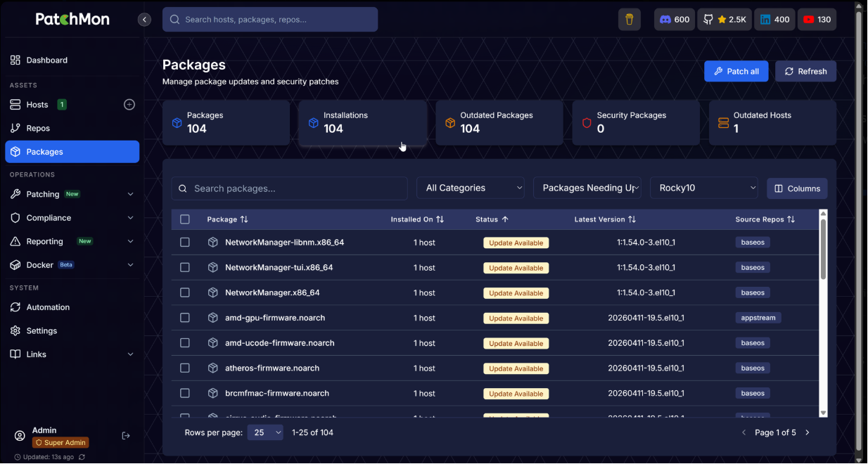Go to previous page arrow
Viewport: 868px width, 464px height.
[x=744, y=433]
